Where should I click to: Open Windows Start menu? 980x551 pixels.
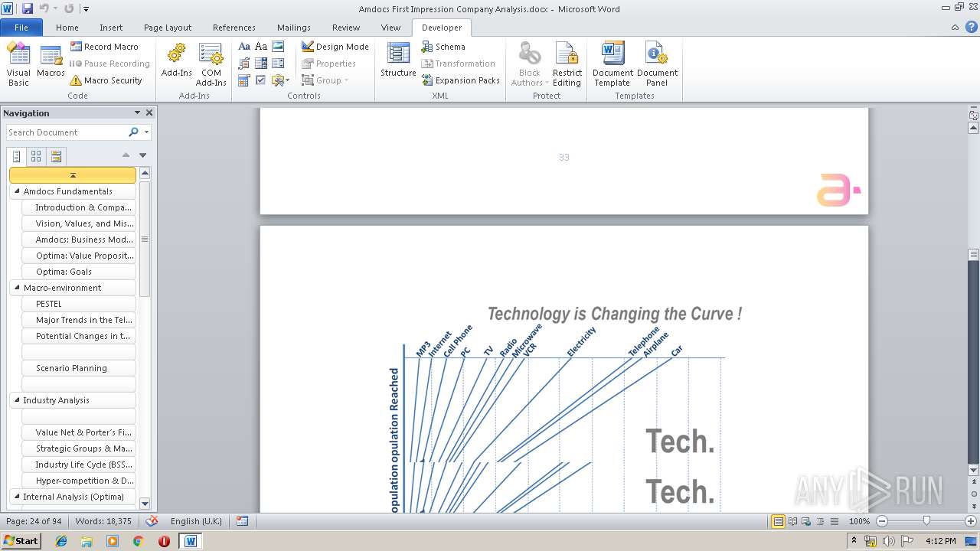click(x=21, y=540)
